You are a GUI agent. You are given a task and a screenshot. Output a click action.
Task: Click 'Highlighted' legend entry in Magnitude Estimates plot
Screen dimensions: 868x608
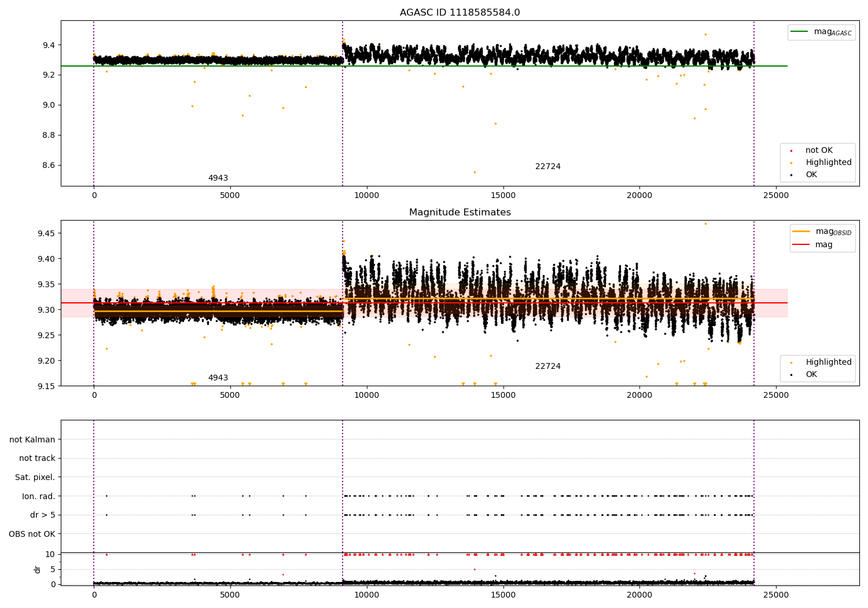[x=829, y=362]
